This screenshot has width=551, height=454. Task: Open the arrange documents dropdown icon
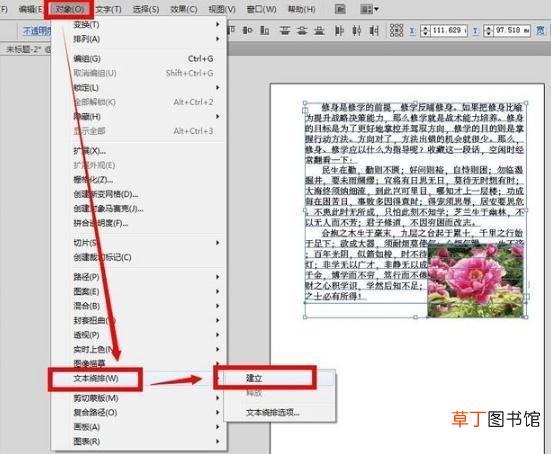369,9
